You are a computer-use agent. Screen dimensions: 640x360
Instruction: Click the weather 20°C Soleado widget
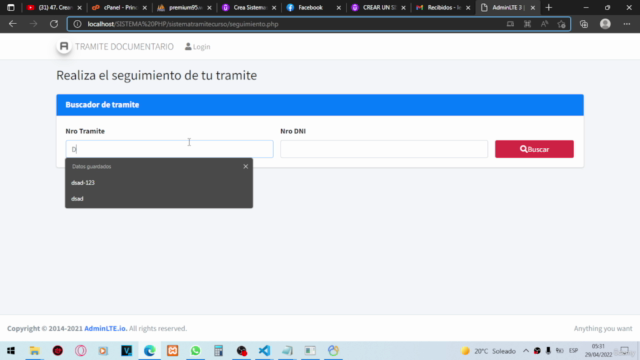pyautogui.click(x=488, y=351)
